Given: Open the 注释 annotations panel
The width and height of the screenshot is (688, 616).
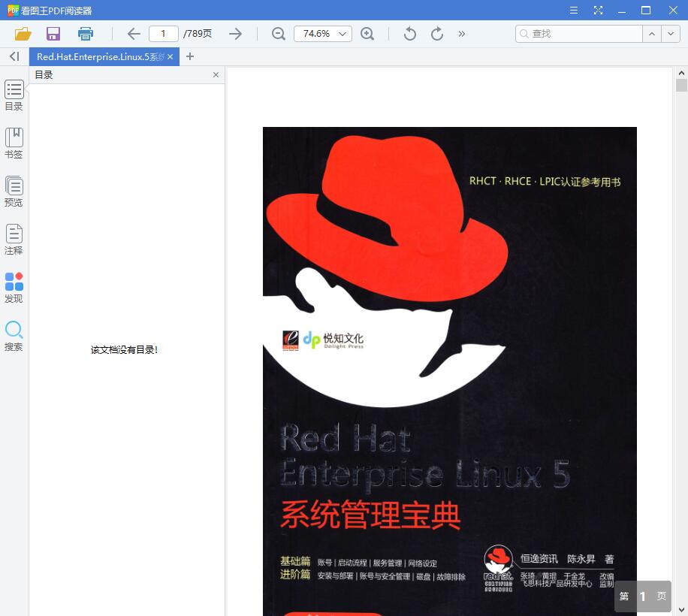Looking at the screenshot, I should (14, 240).
